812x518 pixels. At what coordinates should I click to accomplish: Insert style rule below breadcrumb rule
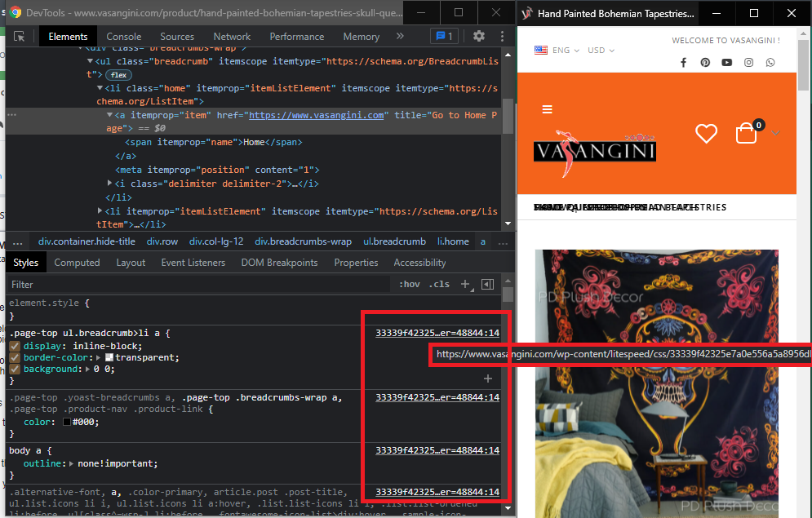[x=488, y=379]
